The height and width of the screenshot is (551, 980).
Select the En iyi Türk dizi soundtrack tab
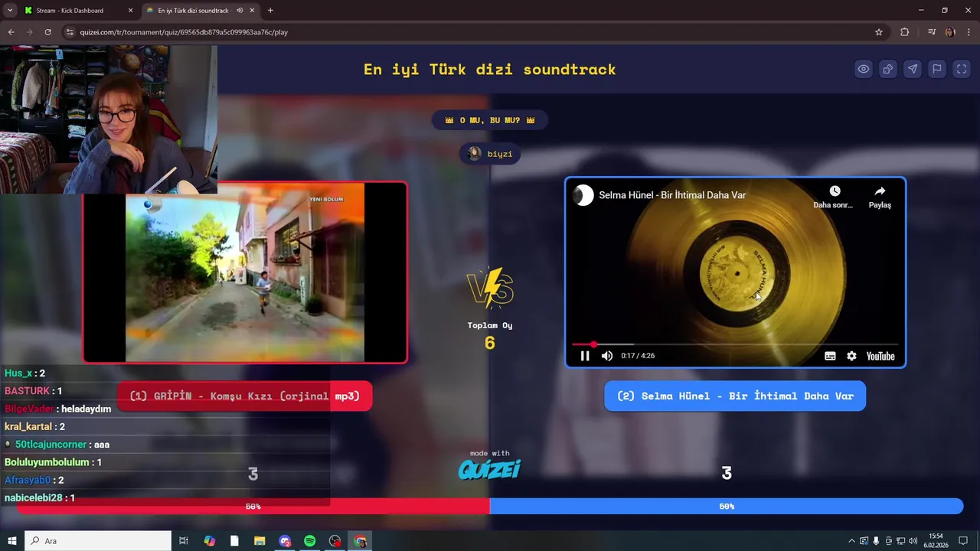(x=193, y=11)
